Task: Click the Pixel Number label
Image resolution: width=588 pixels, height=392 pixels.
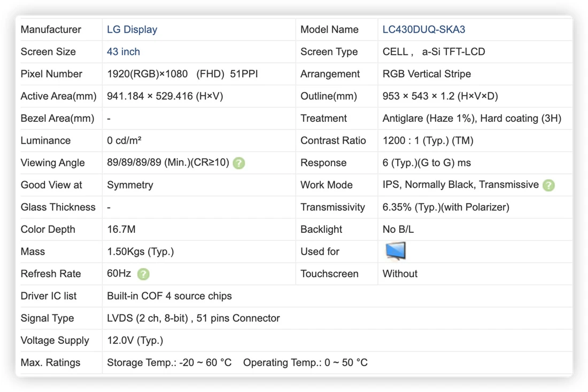Action: click(x=51, y=74)
